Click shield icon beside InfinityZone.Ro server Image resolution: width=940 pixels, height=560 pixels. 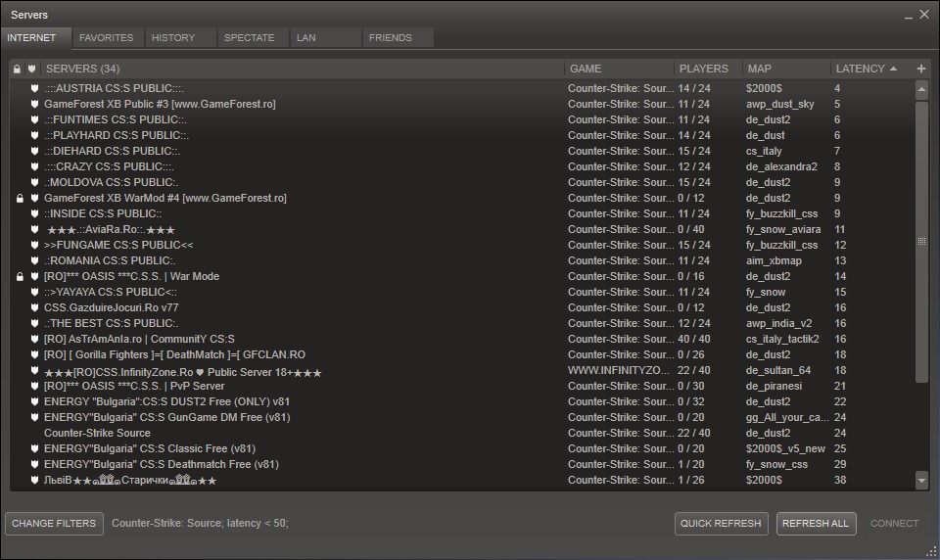35,370
